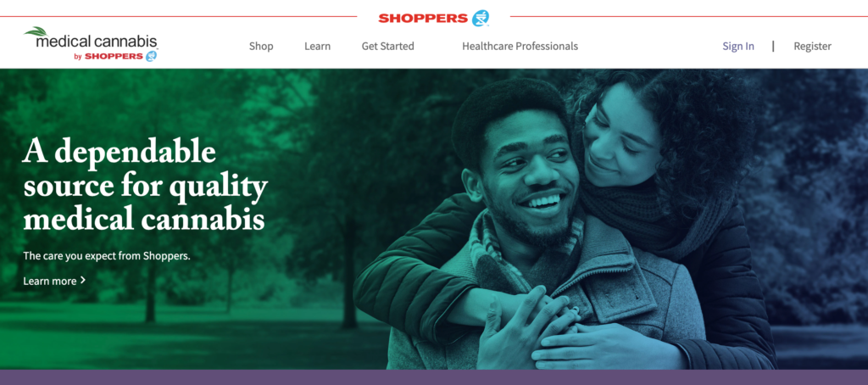Click the red SHOPPERS wordmark at top center

tap(424, 19)
